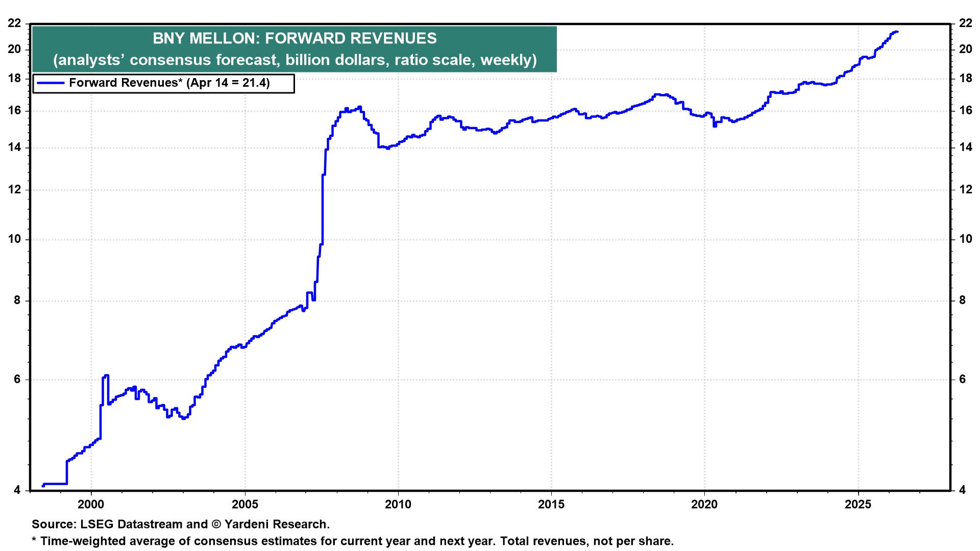Click the left axis value 4
This screenshot has width=980, height=551.
point(18,490)
